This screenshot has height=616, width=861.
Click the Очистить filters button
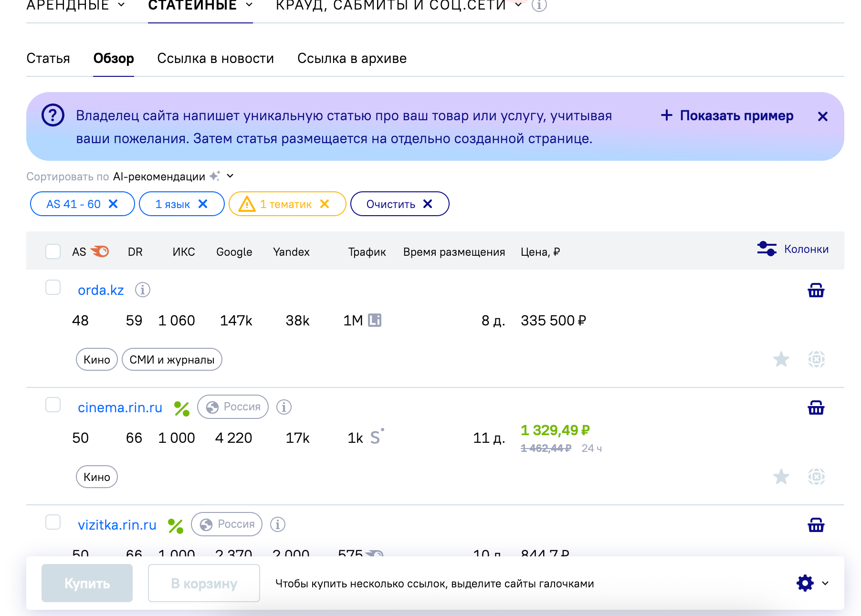coord(399,204)
